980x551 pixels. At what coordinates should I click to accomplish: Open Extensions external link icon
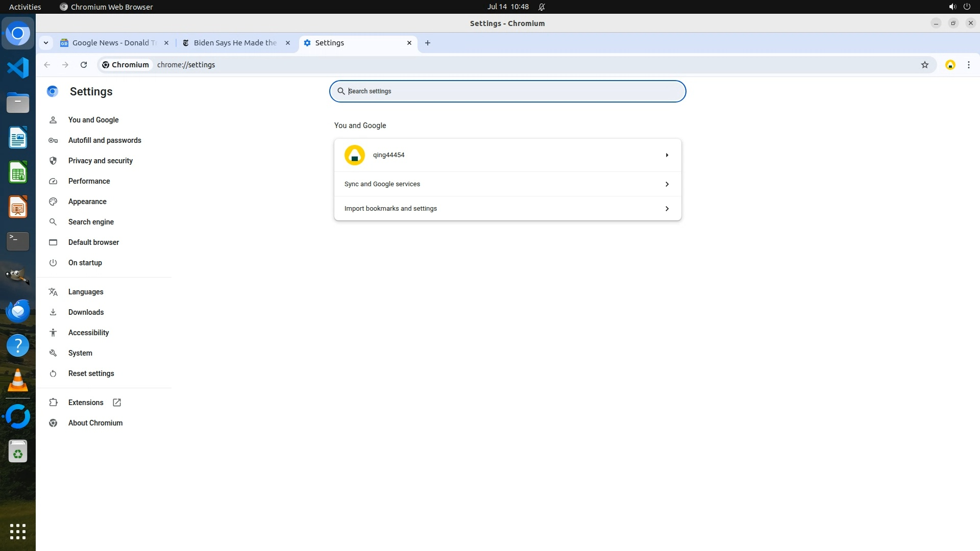click(117, 403)
